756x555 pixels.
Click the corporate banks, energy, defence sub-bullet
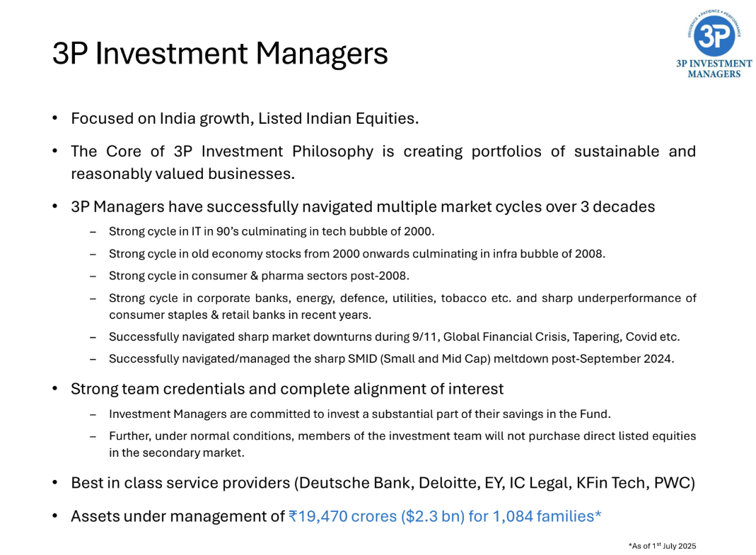tap(402, 298)
